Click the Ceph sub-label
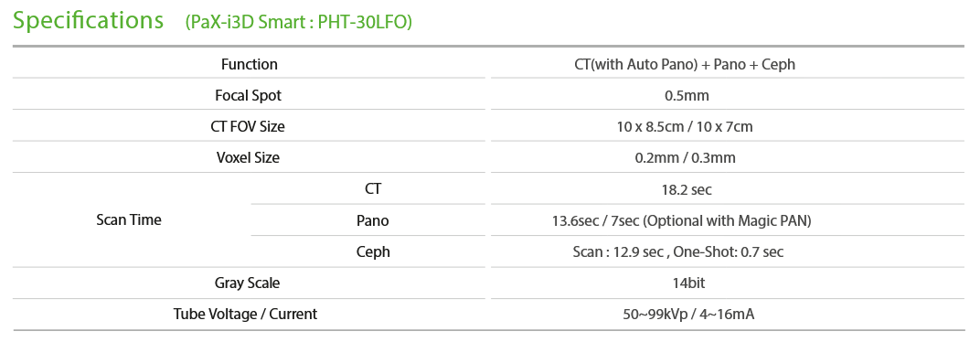 (373, 252)
